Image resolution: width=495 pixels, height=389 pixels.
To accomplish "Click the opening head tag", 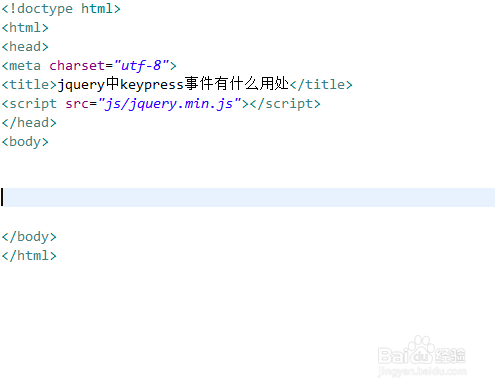I will (x=25, y=47).
